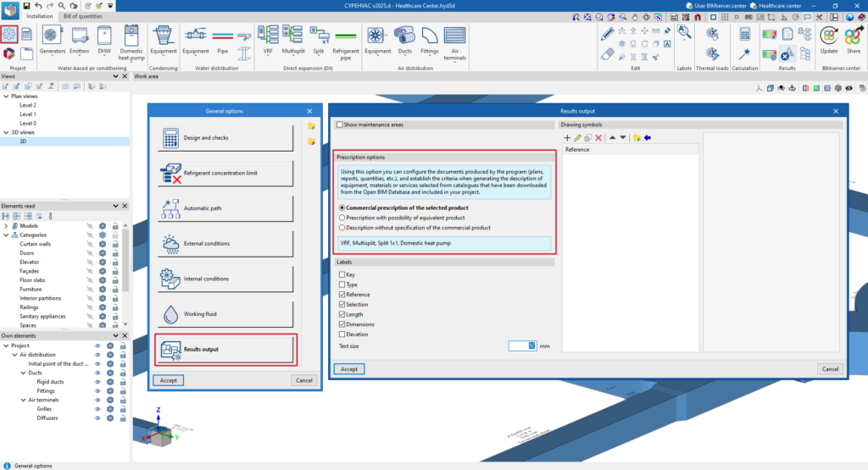Toggle visibility of Ducts in Own elements
Image resolution: width=868 pixels, height=470 pixels.
pyautogui.click(x=97, y=373)
